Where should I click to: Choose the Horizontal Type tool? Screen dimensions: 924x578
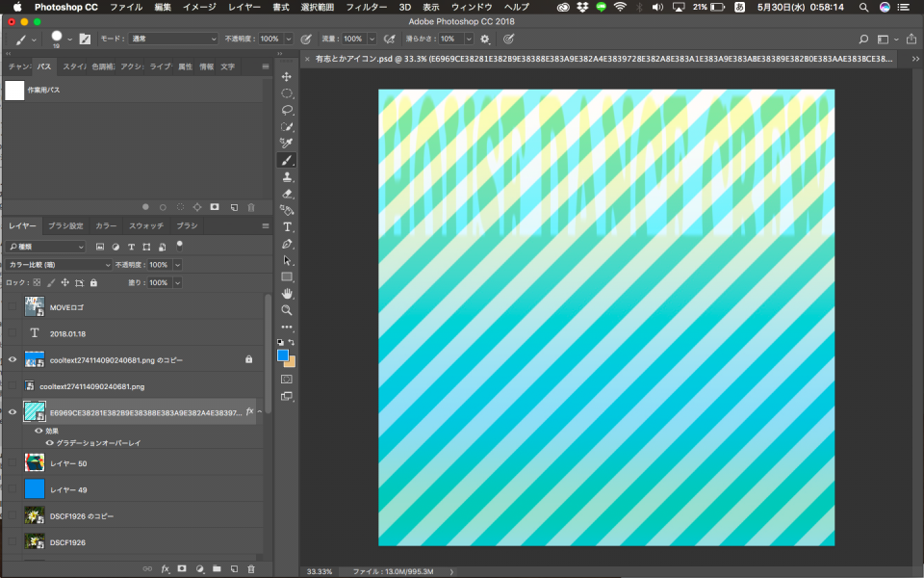point(287,227)
